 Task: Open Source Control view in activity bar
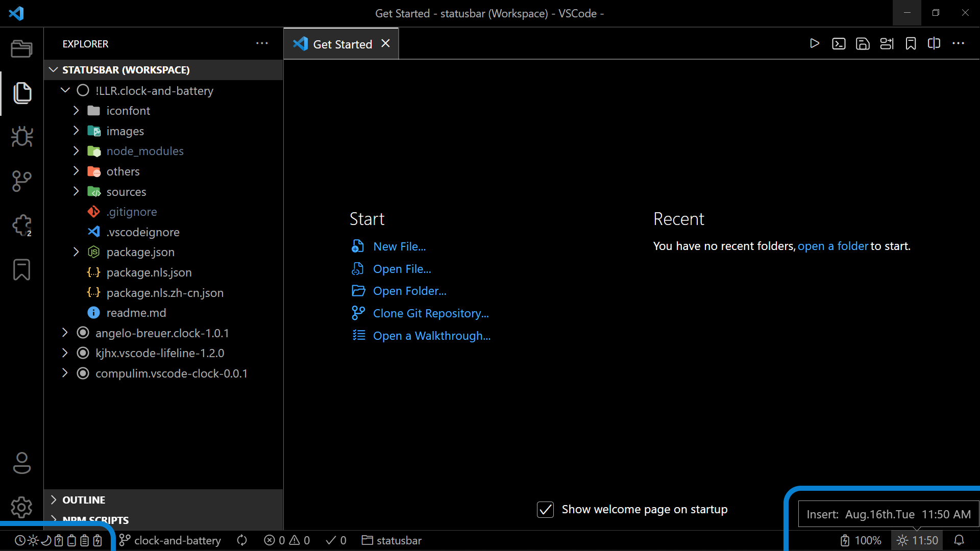pyautogui.click(x=22, y=181)
